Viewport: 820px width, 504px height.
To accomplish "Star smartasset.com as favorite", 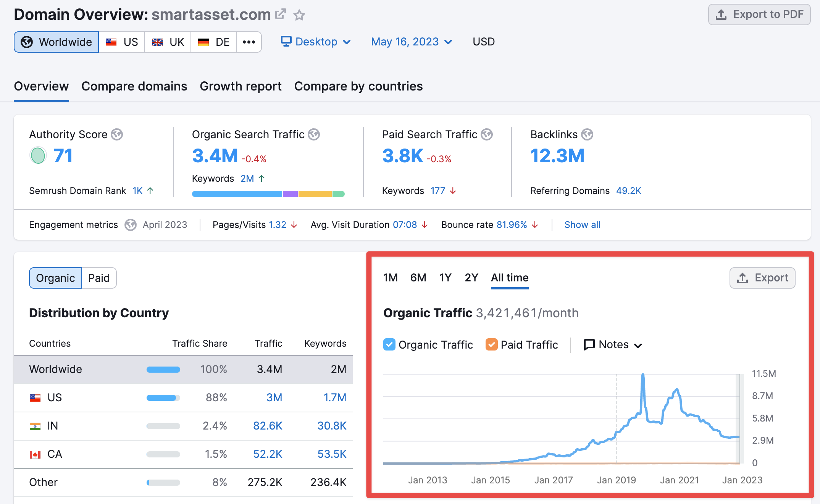I will tap(299, 15).
